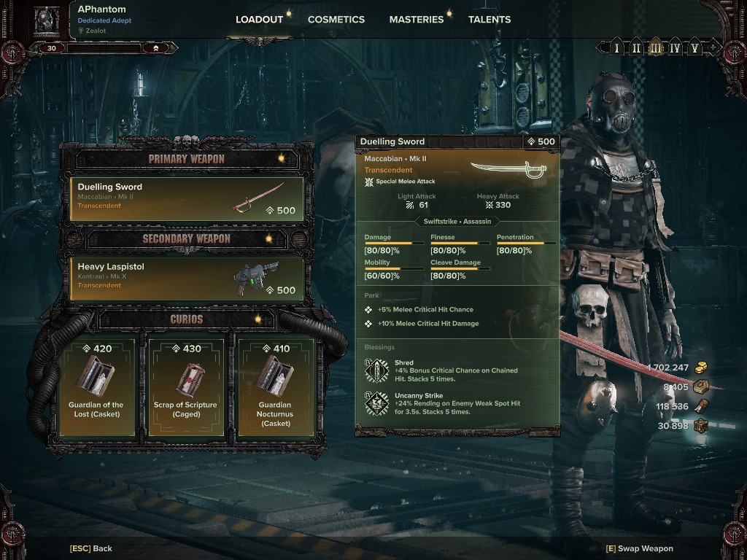The image size is (747, 560).
Task: Switch to the Talents tab
Action: tap(489, 20)
